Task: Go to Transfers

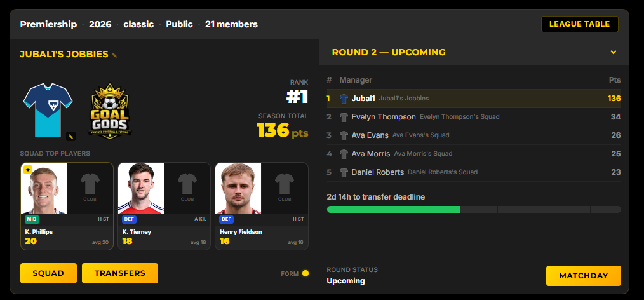Action: (x=120, y=273)
